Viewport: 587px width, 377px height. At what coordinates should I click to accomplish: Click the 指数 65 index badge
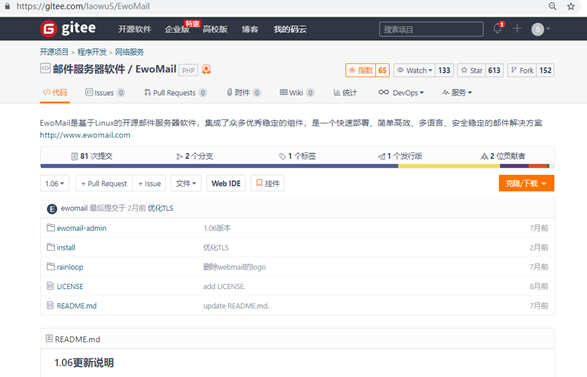click(x=367, y=70)
